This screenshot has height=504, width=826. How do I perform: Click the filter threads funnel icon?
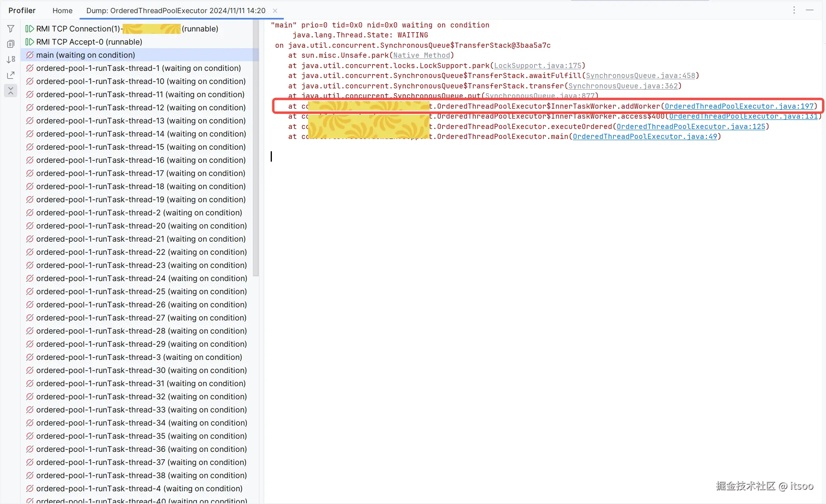pos(11,29)
